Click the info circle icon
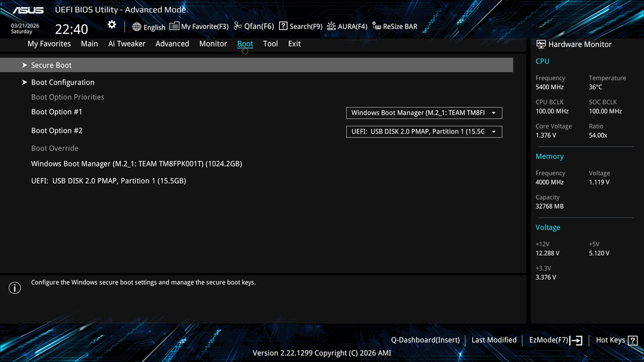644x362 pixels. click(14, 288)
